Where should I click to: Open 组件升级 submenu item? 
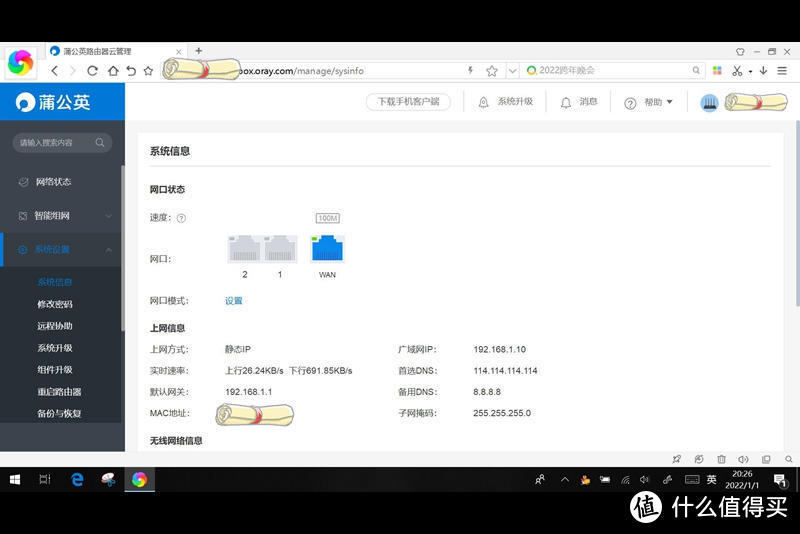55,370
